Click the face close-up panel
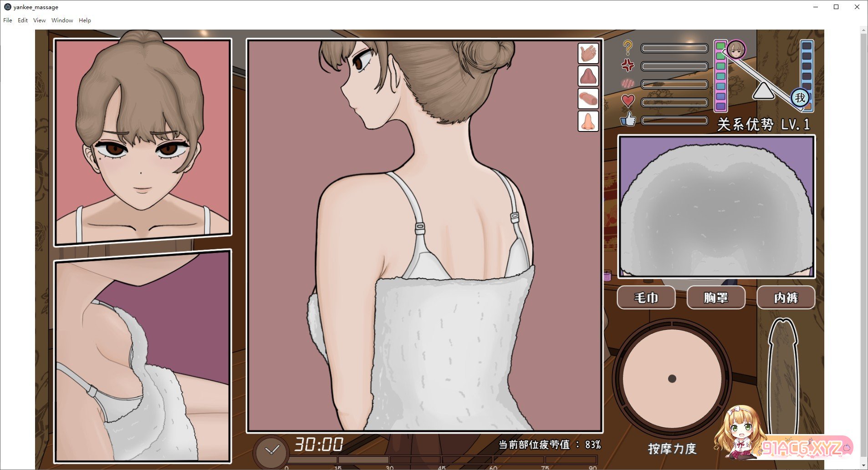The height and width of the screenshot is (470, 868). (x=143, y=141)
